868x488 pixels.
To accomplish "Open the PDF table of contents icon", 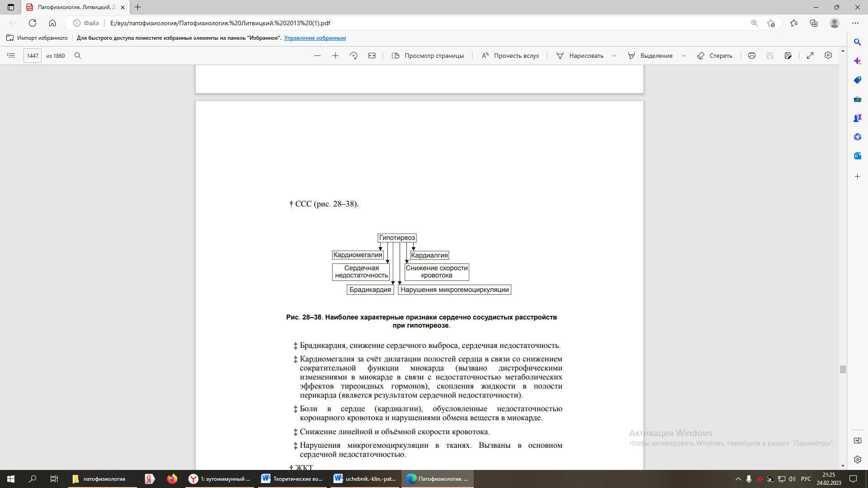I will [x=11, y=56].
